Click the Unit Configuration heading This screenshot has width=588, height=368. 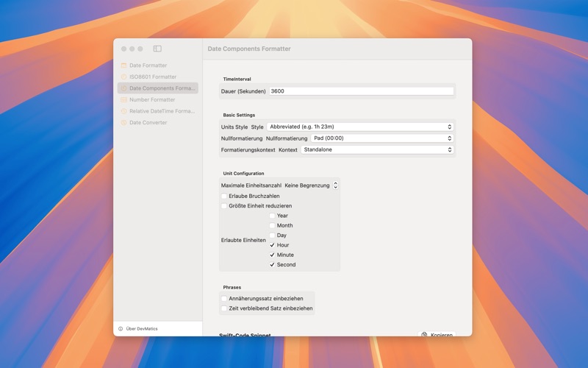click(243, 174)
